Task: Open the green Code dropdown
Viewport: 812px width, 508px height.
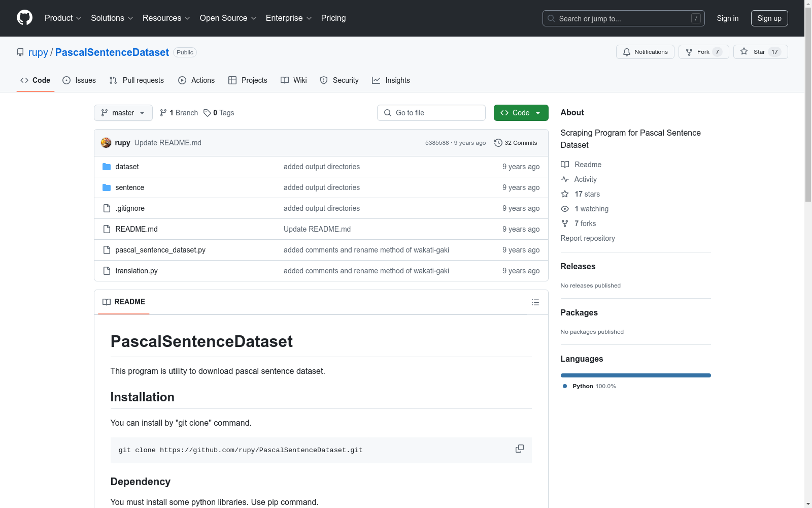Action: [x=521, y=113]
